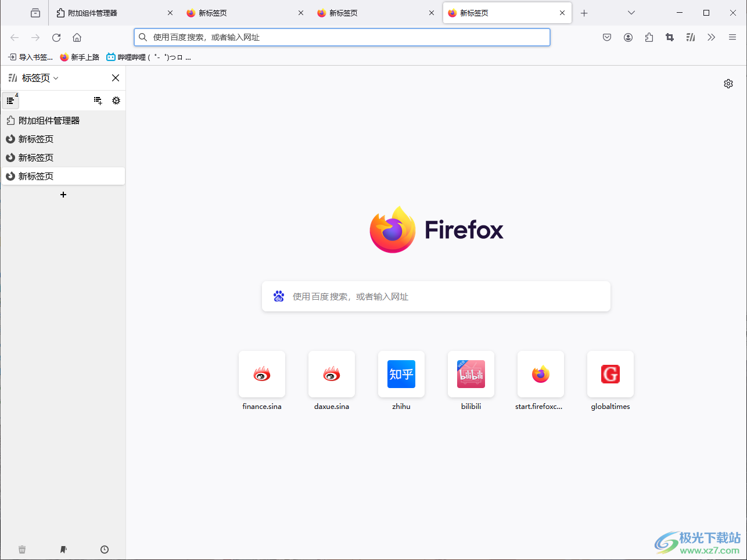
Task: Select the tabs panel icon with badge 4
Action: click(10, 100)
